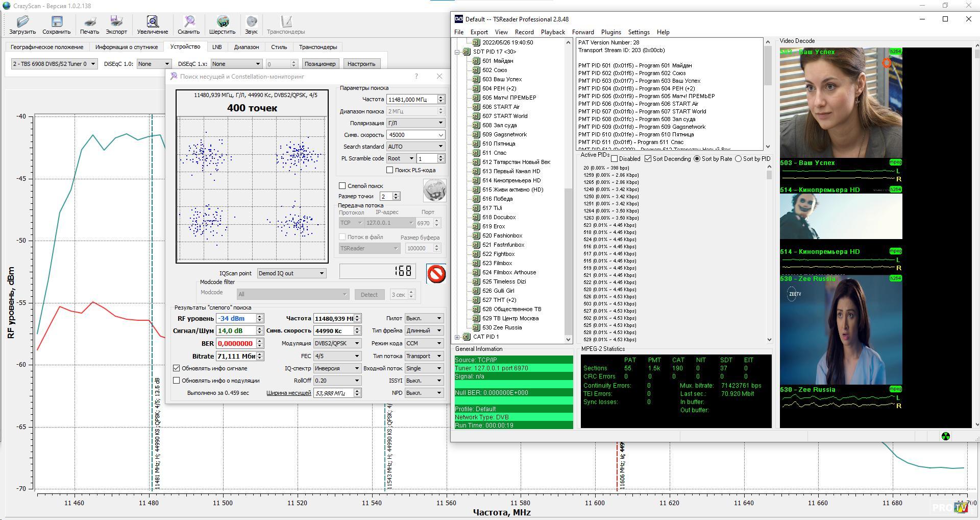980x520 pixels.
Task: Uncheck the Sort Decending checkbox
Action: coord(648,159)
